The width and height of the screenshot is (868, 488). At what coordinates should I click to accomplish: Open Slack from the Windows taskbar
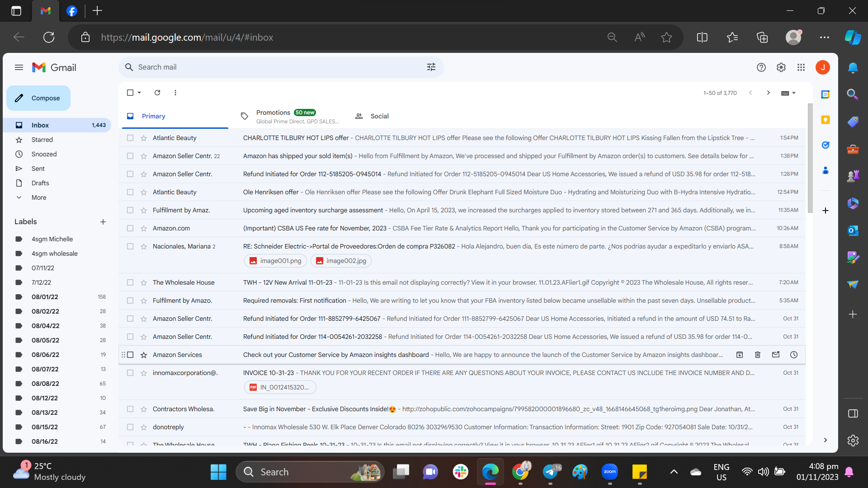click(x=460, y=472)
